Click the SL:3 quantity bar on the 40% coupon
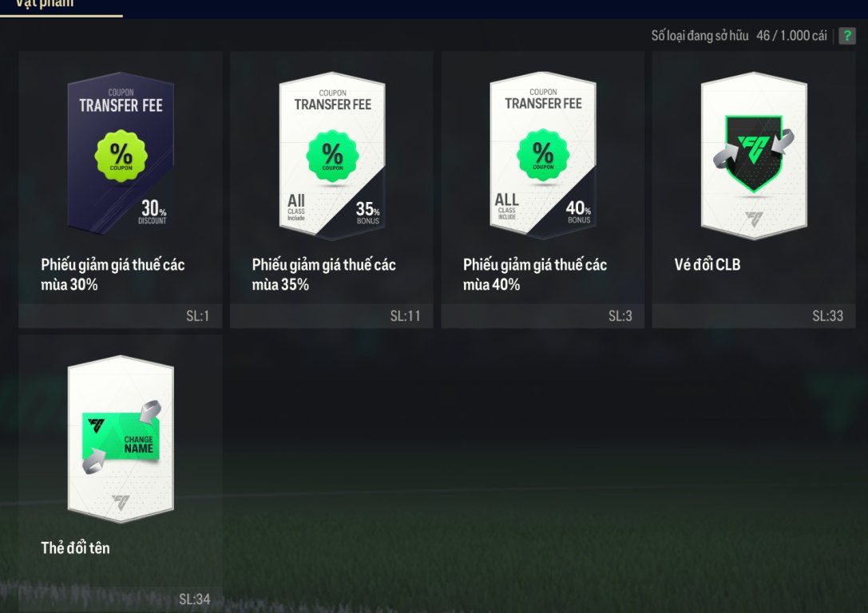 542,316
